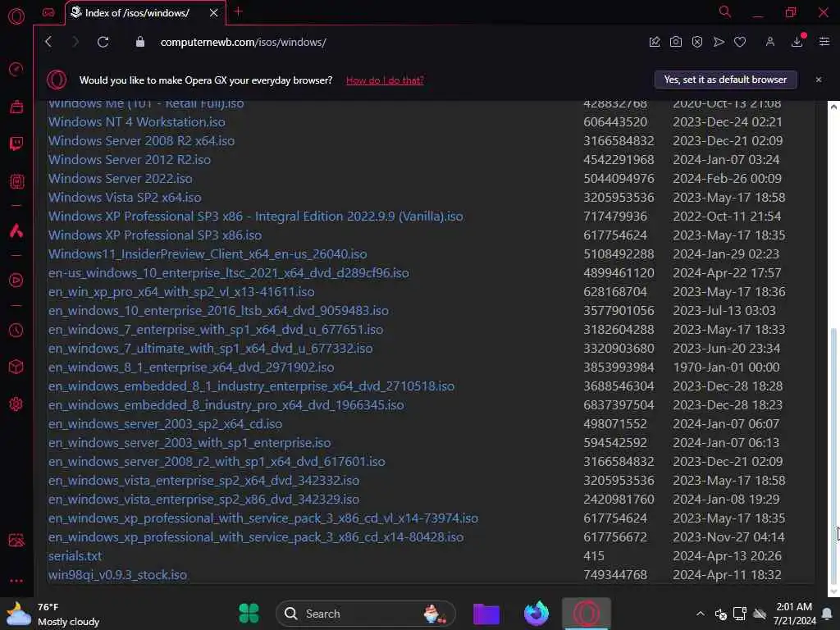Click the site security padlock icon

coord(139,42)
